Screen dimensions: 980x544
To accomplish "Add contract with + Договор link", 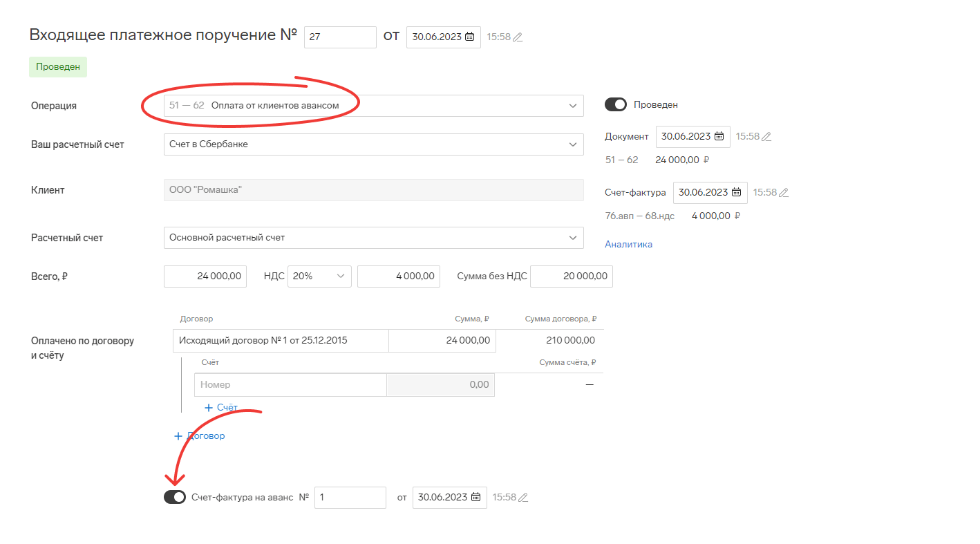I will [199, 436].
